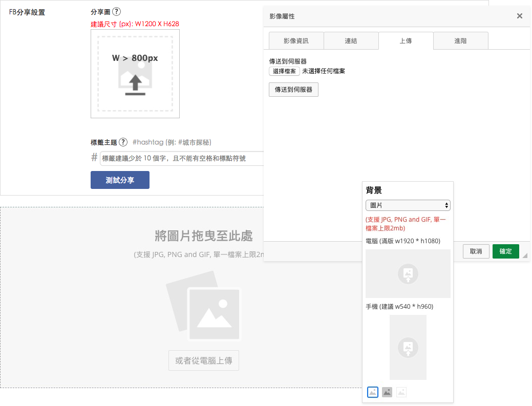The image size is (532, 406).
Task: Select the faded light image style option
Action: [401, 392]
